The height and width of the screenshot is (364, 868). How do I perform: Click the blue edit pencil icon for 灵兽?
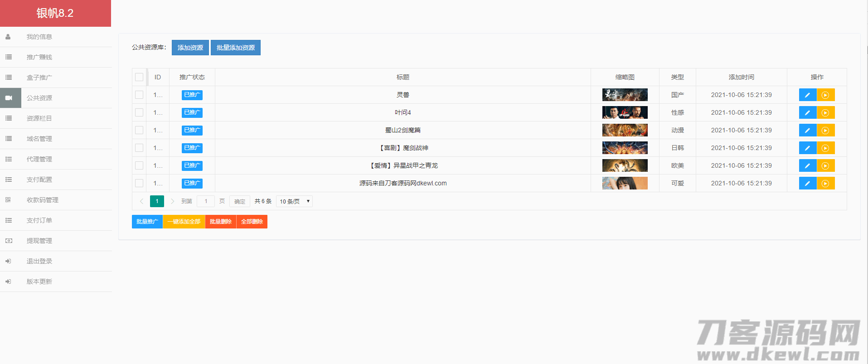pyautogui.click(x=807, y=95)
